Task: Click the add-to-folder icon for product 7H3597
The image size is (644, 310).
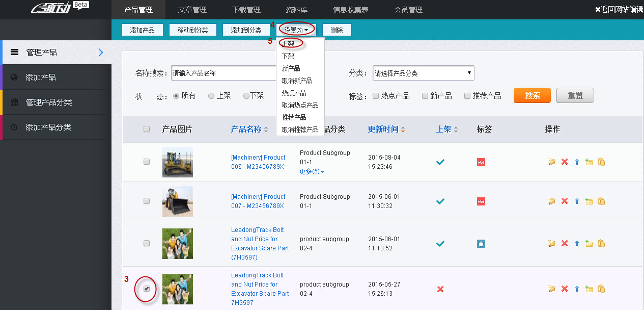Action: (589, 289)
